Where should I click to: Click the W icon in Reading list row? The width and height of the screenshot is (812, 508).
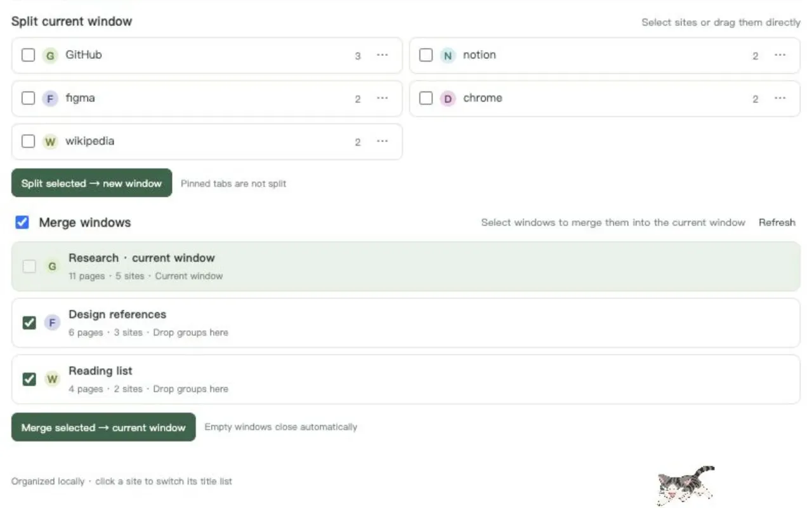(52, 380)
